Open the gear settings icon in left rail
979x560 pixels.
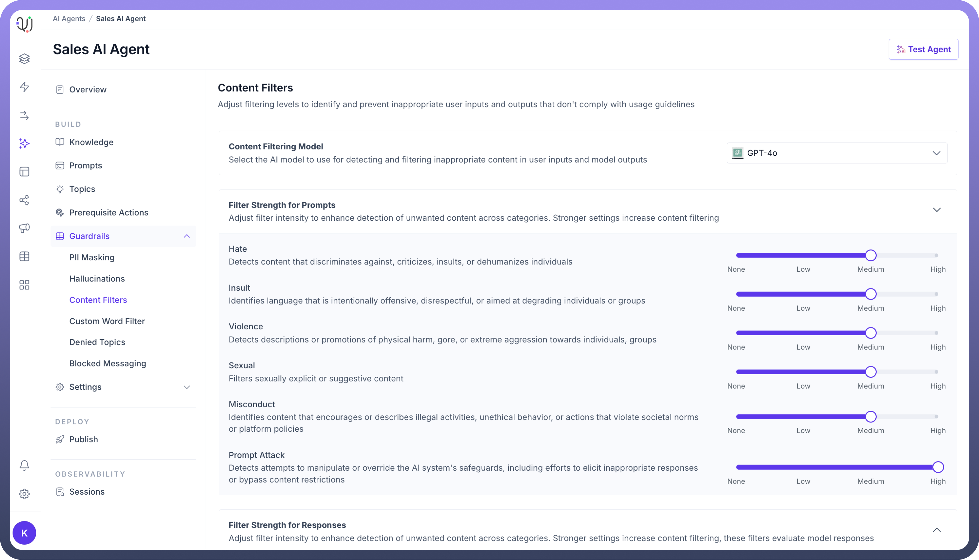[x=24, y=494]
